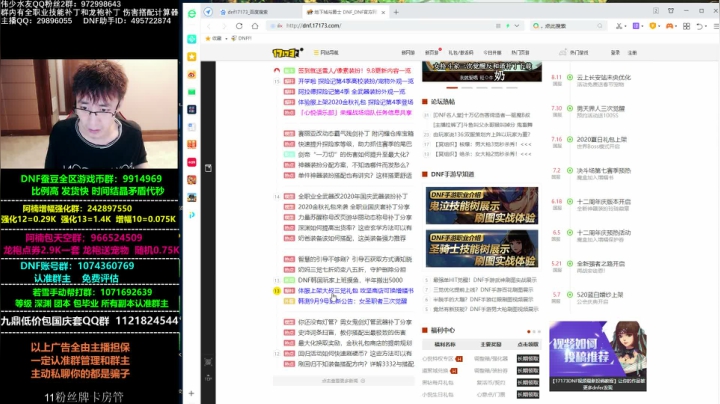Open the 网站导航 site navigation menu
This screenshot has width=720, height=404.
pyautogui.click(x=326, y=53)
